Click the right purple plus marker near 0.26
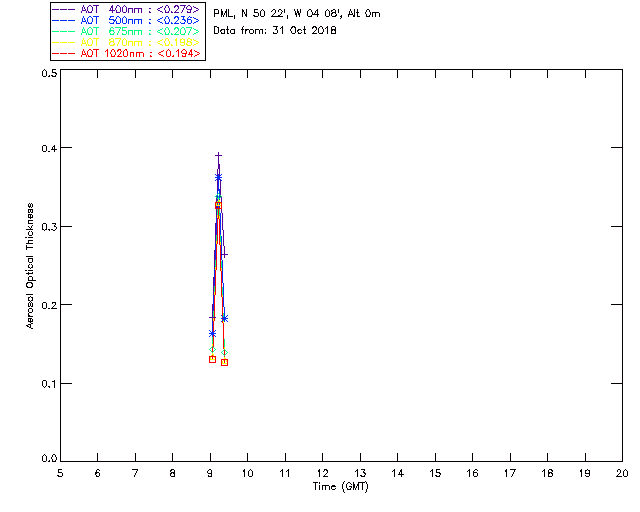This screenshot has height=512, width=640. point(224,255)
